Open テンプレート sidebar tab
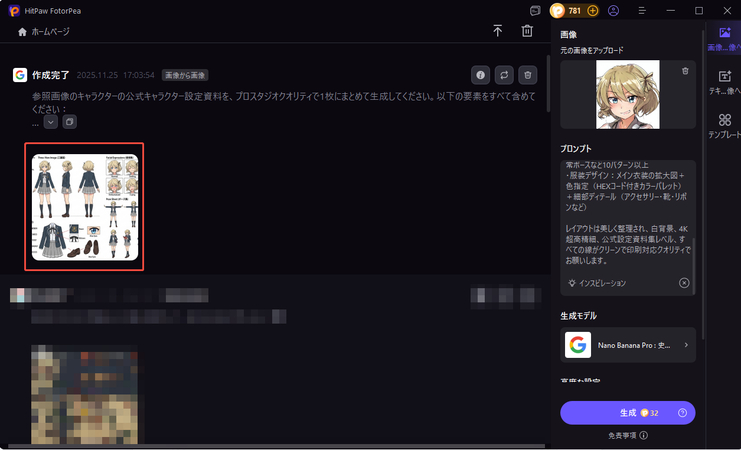This screenshot has width=741, height=450. 724,126
